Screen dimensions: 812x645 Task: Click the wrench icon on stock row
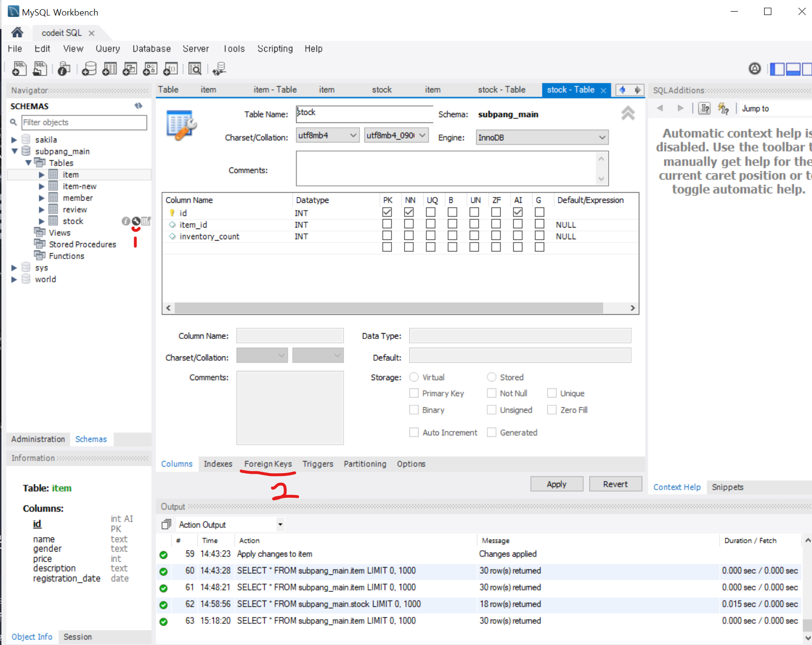[136, 221]
